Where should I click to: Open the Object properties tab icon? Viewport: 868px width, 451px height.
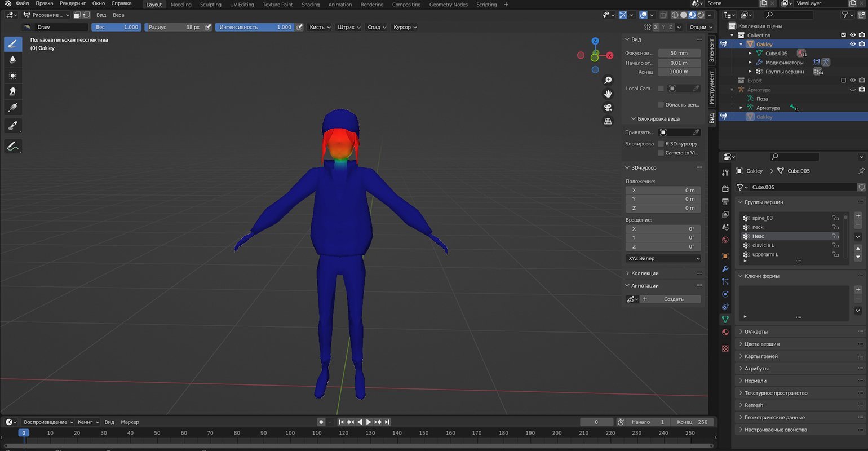725,256
